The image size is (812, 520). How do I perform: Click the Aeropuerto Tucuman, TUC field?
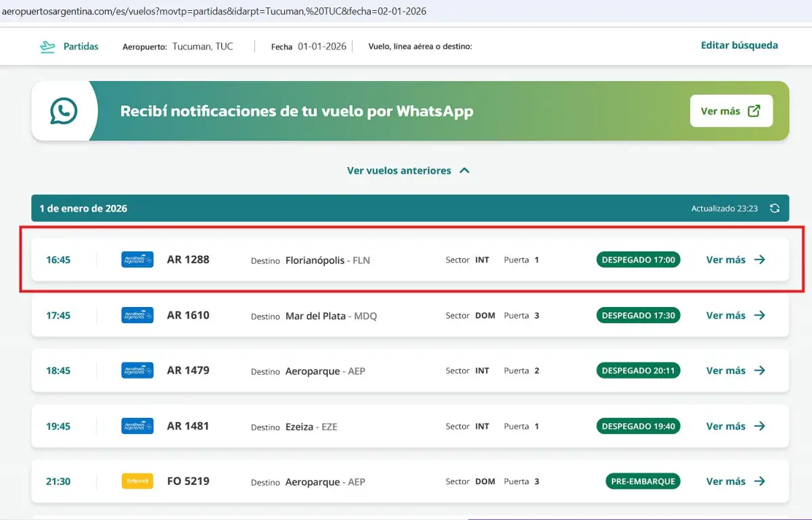(202, 47)
